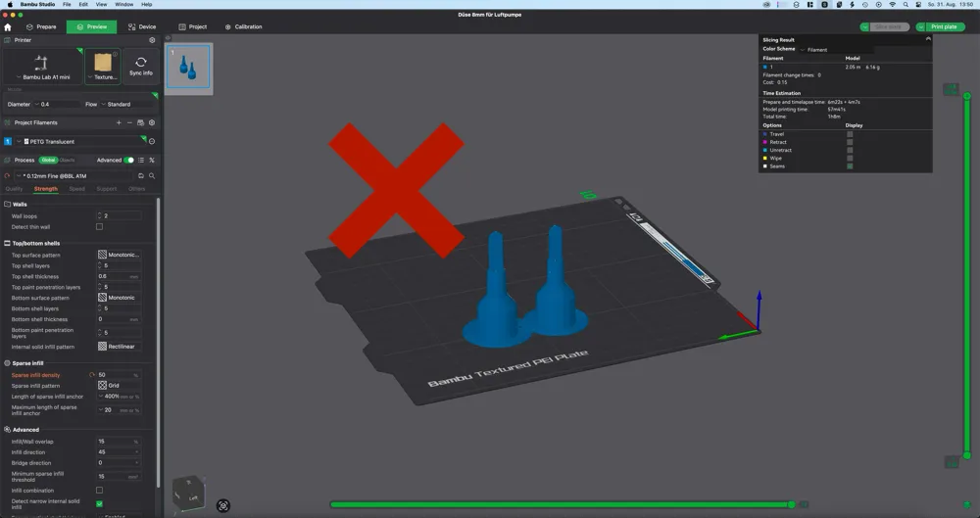Reset process preset changes arrow
The image size is (980, 518).
tap(7, 176)
